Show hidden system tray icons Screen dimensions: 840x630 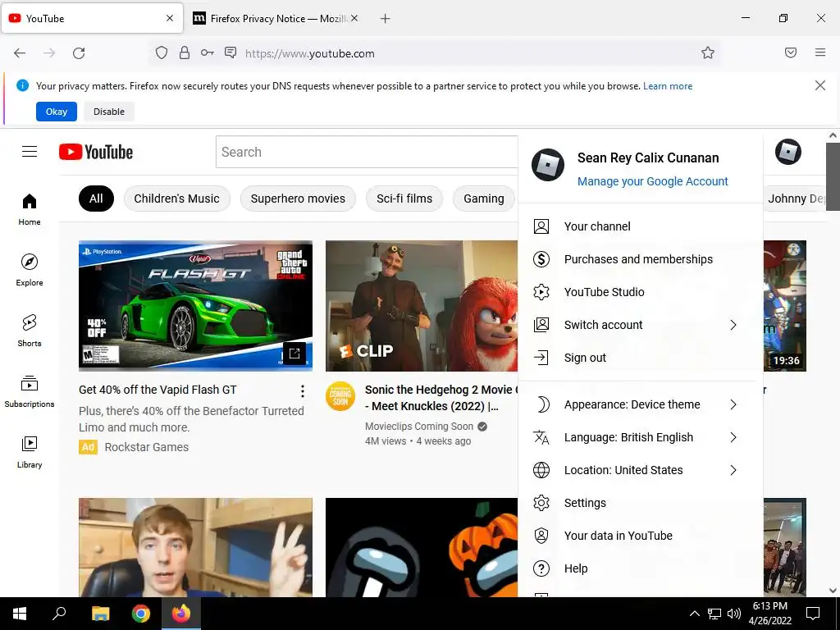pos(694,614)
